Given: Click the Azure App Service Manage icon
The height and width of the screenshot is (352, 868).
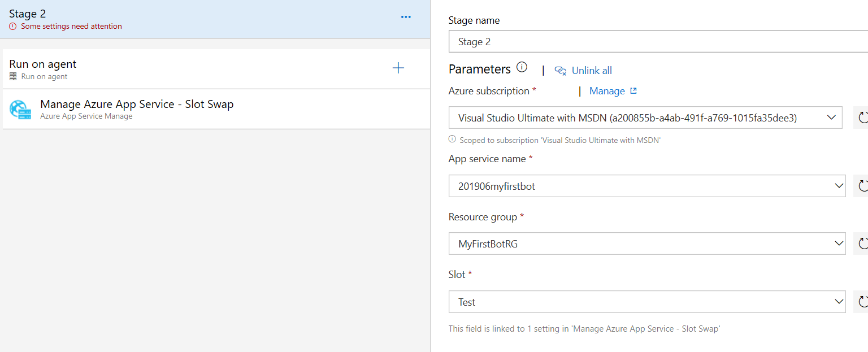Looking at the screenshot, I should (x=20, y=109).
